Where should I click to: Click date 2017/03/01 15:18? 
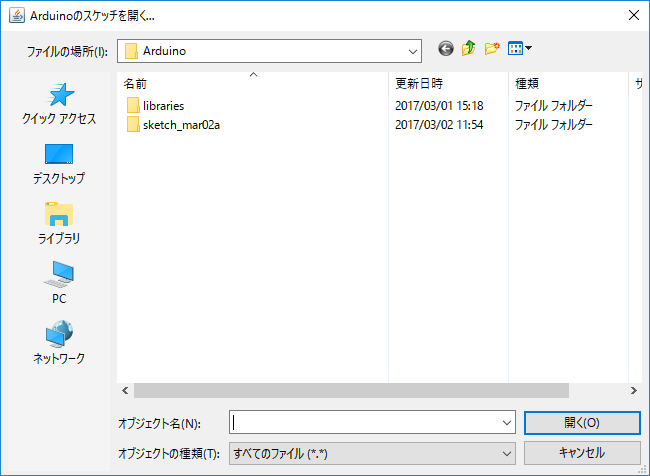click(439, 106)
